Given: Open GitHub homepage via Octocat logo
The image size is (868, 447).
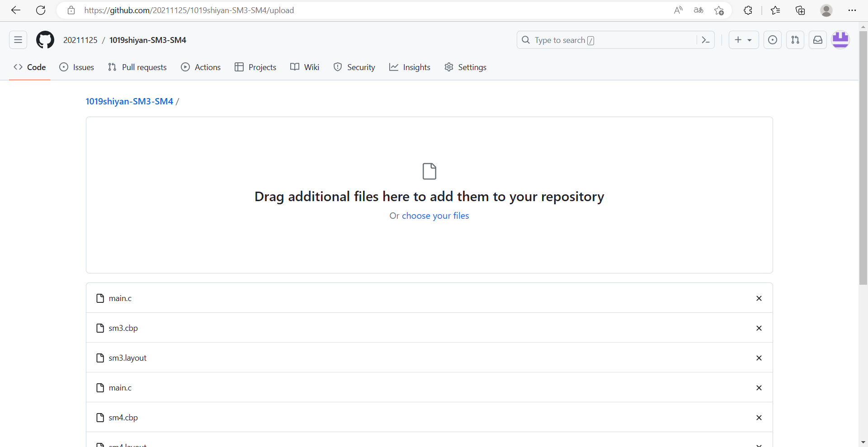Looking at the screenshot, I should [x=45, y=40].
